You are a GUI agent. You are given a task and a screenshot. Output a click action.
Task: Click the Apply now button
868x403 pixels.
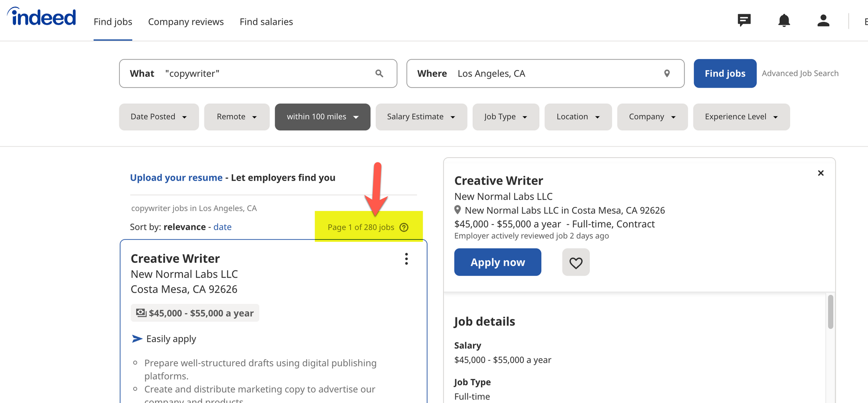click(498, 262)
